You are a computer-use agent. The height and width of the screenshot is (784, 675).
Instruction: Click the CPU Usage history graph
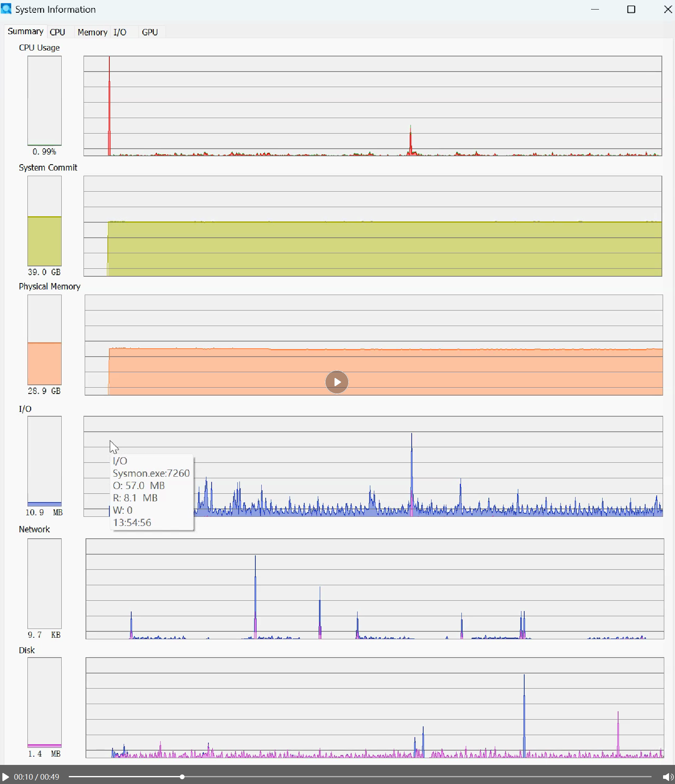pos(373,106)
